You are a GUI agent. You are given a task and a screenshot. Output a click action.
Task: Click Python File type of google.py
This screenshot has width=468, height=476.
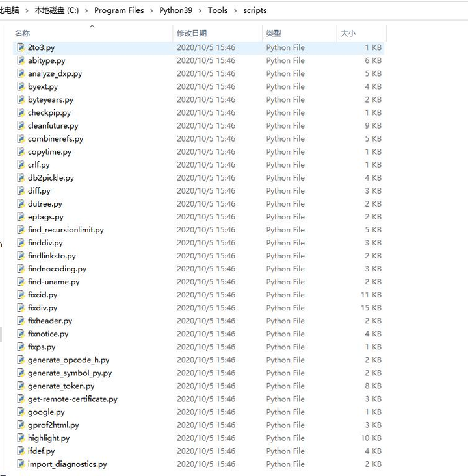tap(285, 412)
